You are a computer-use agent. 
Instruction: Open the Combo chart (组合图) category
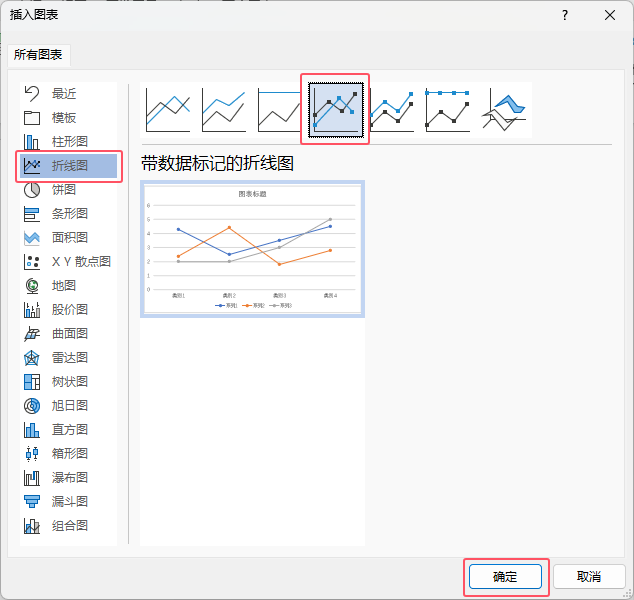pos(68,526)
